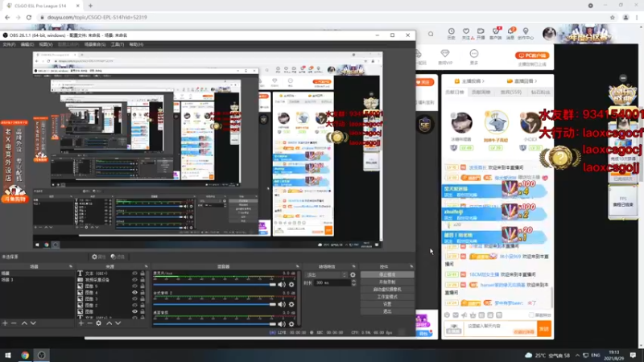Toggle visibility of 图像 3 source
Viewport: 644px width, 362px height.
click(134, 298)
